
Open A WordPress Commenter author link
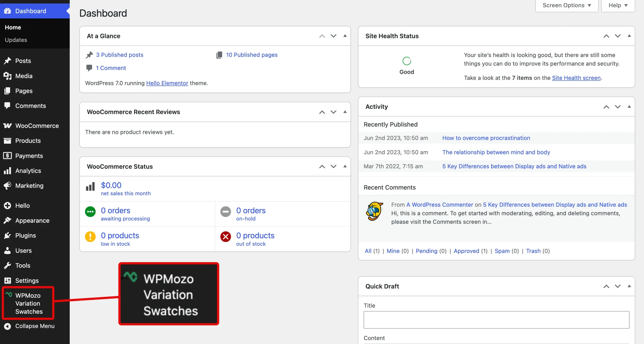pyautogui.click(x=440, y=205)
